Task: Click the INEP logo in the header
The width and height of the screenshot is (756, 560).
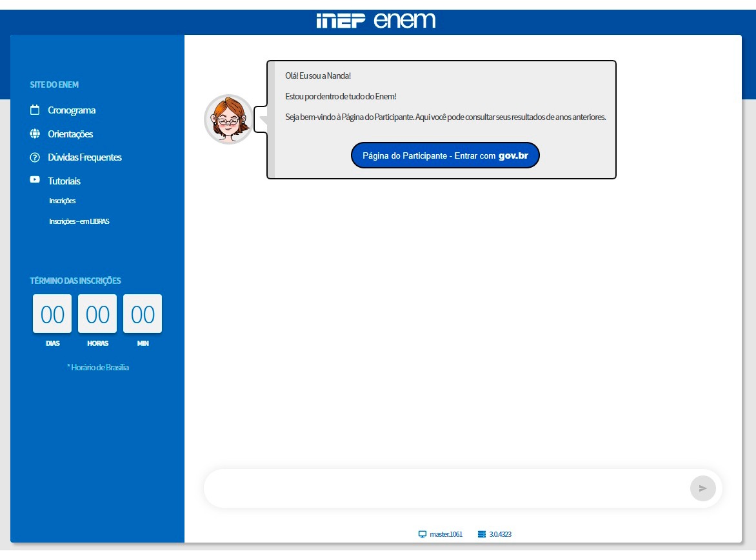Action: (341, 21)
